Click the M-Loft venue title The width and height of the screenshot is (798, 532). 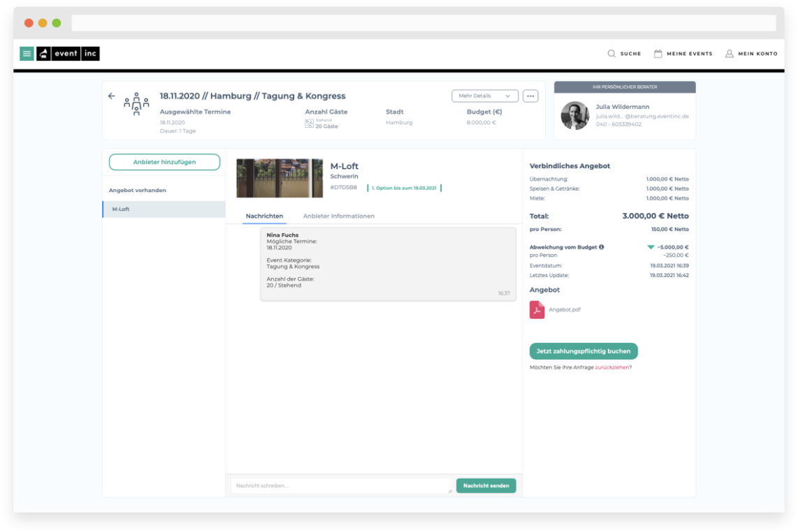pos(344,165)
